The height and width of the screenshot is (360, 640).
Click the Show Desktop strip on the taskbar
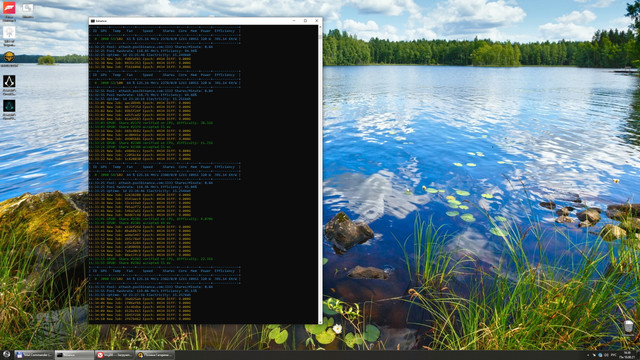tap(638, 355)
